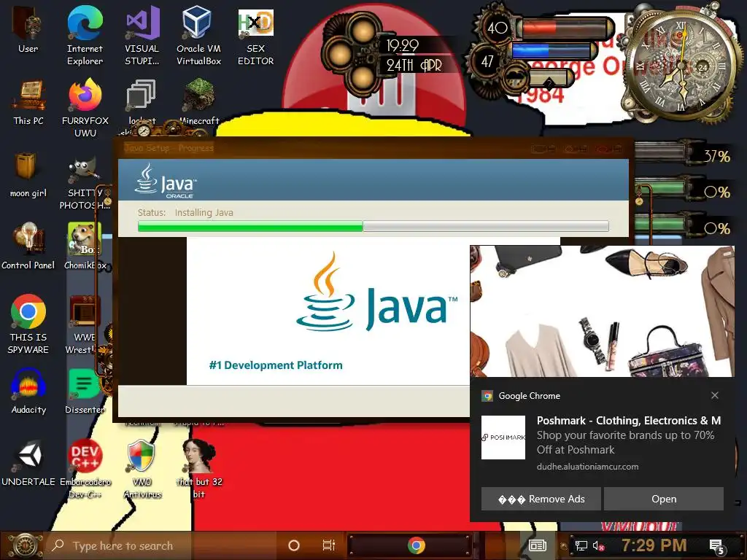Open Task View on the taskbar
Image resolution: width=747 pixels, height=560 pixels.
[x=329, y=545]
